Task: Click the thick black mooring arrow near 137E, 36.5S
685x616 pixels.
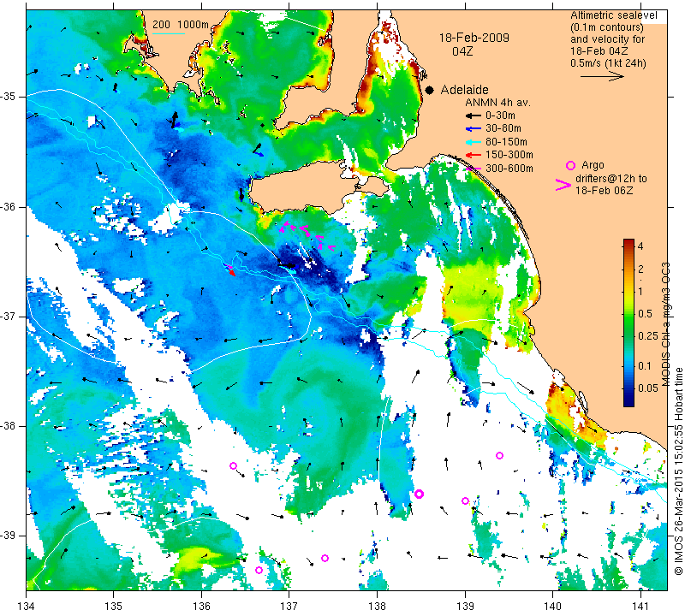Action: click(288, 265)
